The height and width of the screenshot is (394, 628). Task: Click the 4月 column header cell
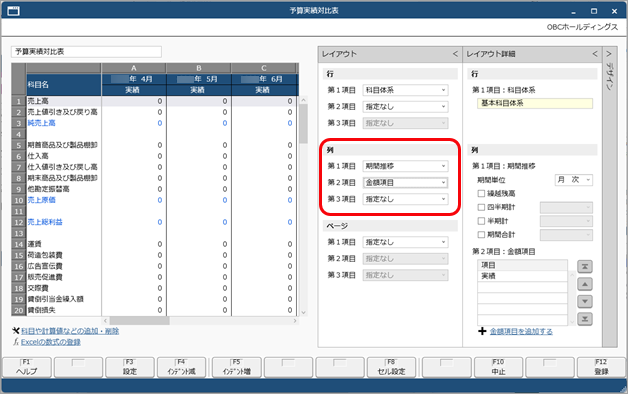point(134,79)
